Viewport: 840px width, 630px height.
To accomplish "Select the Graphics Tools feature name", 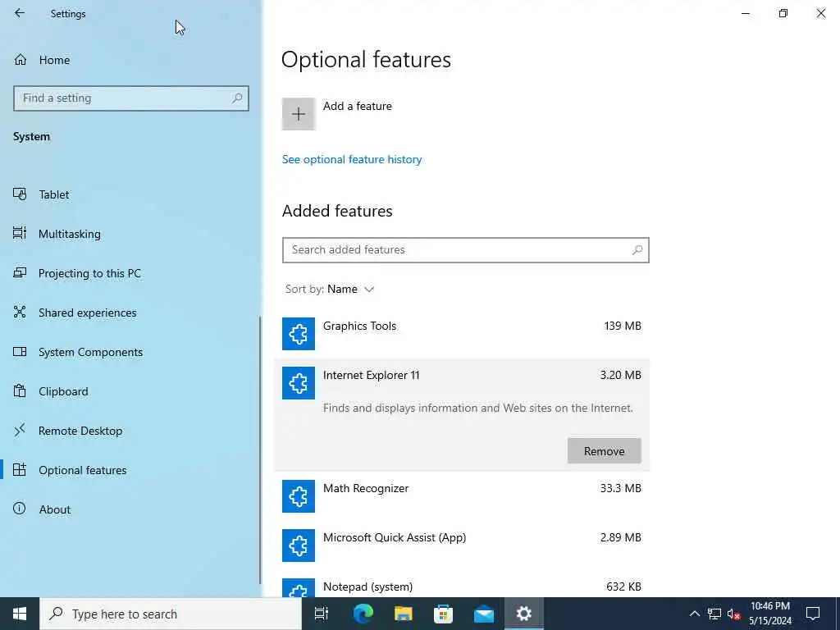I will click(359, 326).
